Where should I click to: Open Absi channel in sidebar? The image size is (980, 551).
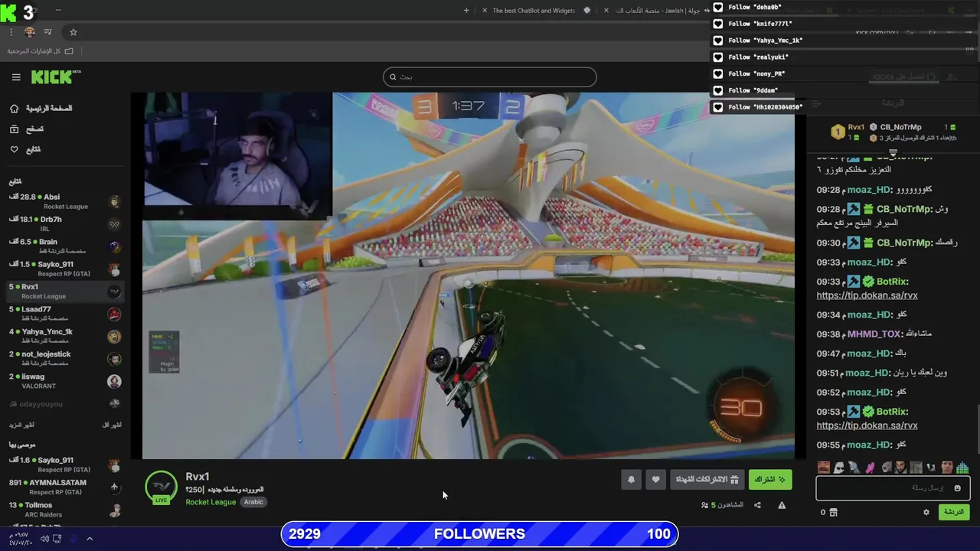(x=64, y=201)
